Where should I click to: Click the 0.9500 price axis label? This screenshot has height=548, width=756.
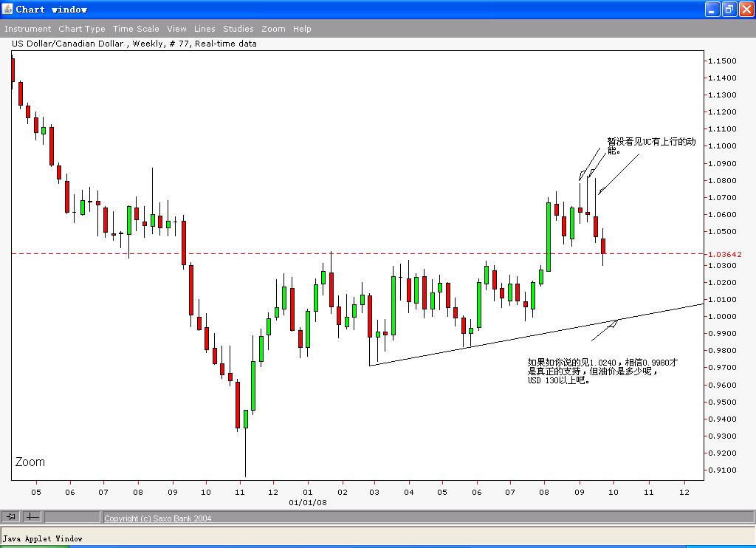point(722,402)
